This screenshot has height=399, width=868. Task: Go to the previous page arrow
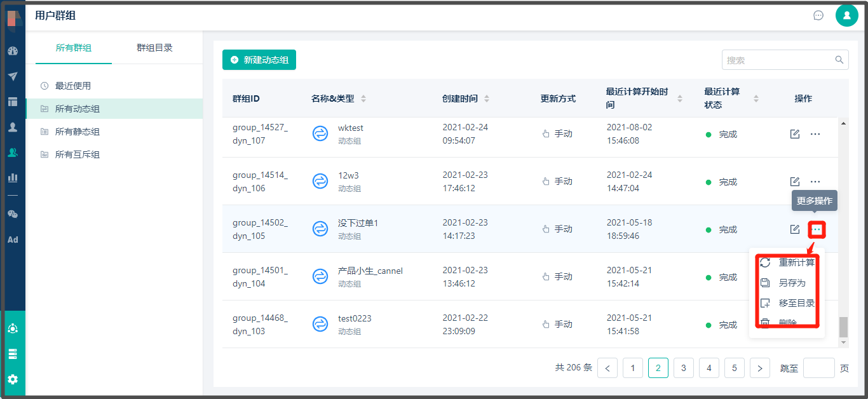click(607, 368)
